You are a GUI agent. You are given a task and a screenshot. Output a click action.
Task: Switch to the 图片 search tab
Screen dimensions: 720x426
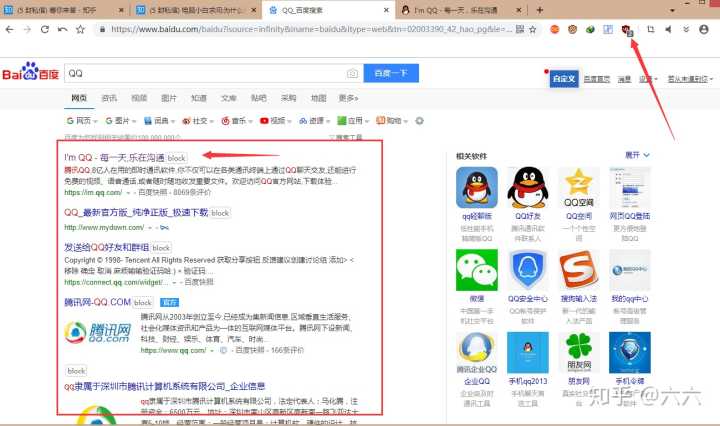[169, 98]
